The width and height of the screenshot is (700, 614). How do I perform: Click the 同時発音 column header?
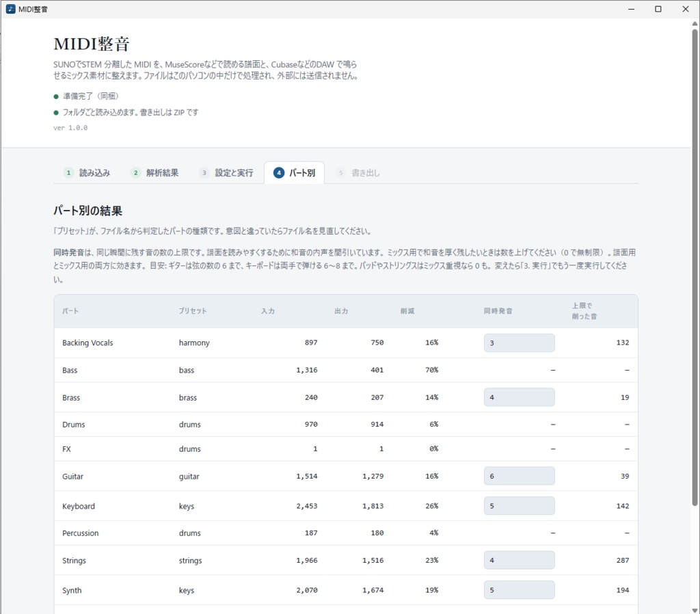click(498, 311)
